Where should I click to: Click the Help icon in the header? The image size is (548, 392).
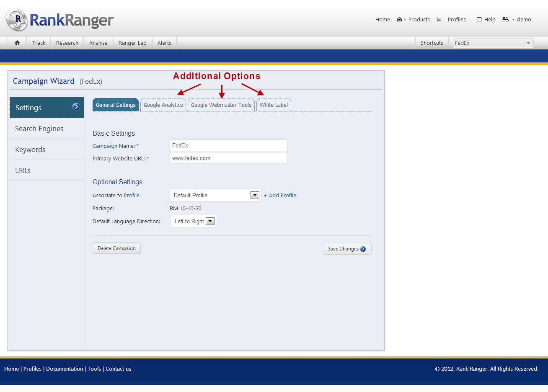[x=479, y=19]
